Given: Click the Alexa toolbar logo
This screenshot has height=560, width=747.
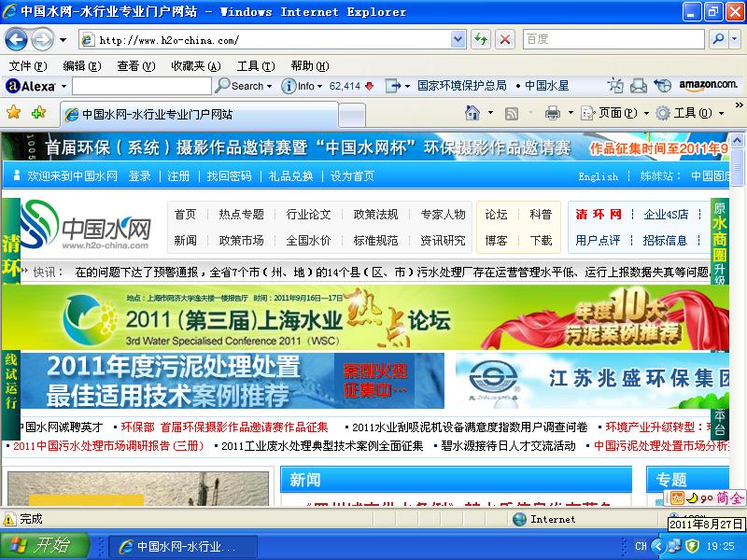Looking at the screenshot, I should (x=31, y=86).
